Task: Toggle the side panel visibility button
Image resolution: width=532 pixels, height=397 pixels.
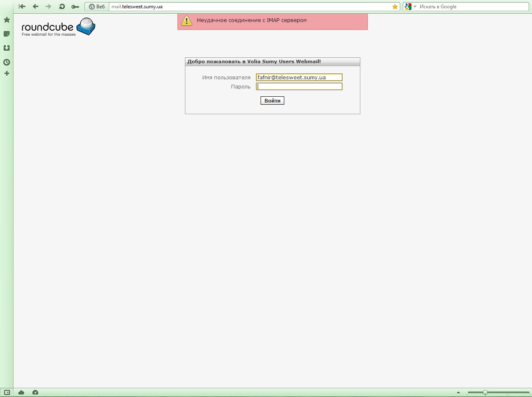Action: (7, 392)
